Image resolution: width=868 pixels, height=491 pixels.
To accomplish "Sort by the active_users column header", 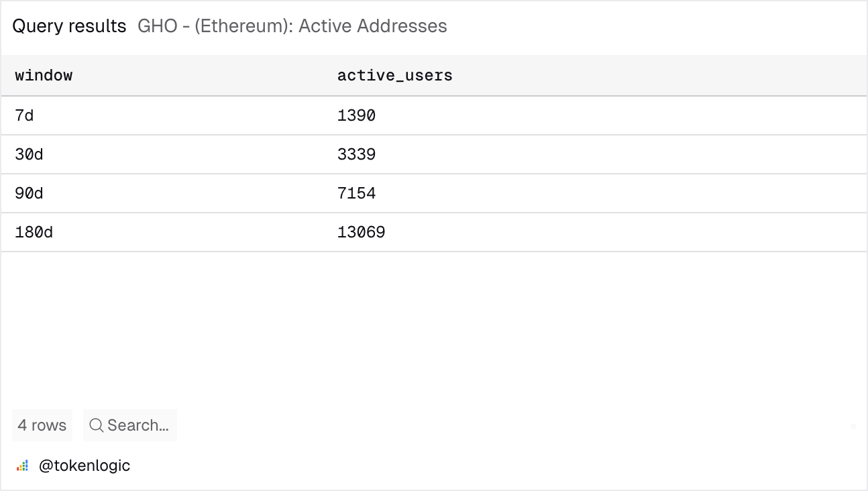I will coord(394,76).
